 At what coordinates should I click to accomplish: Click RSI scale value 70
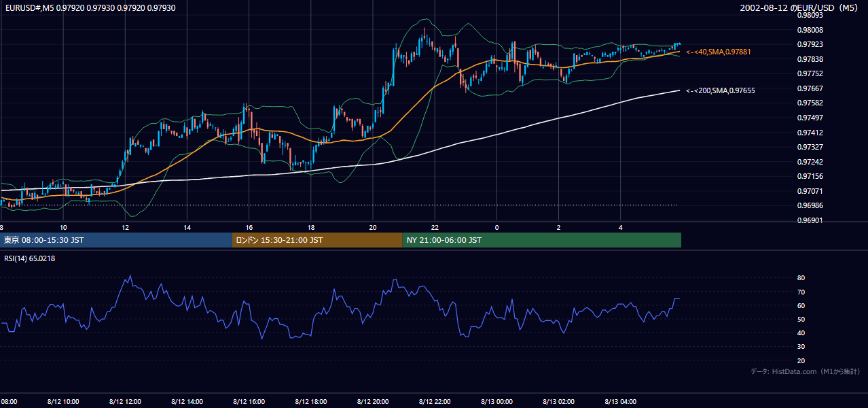click(801, 292)
